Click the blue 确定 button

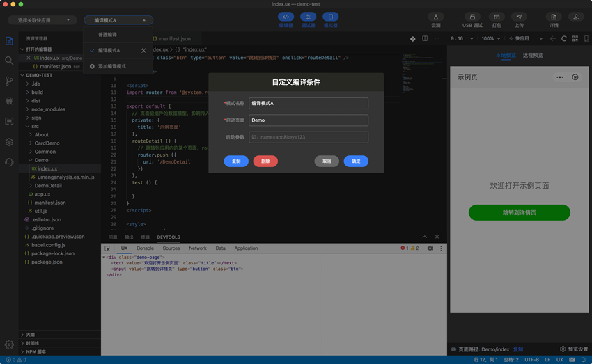356,161
